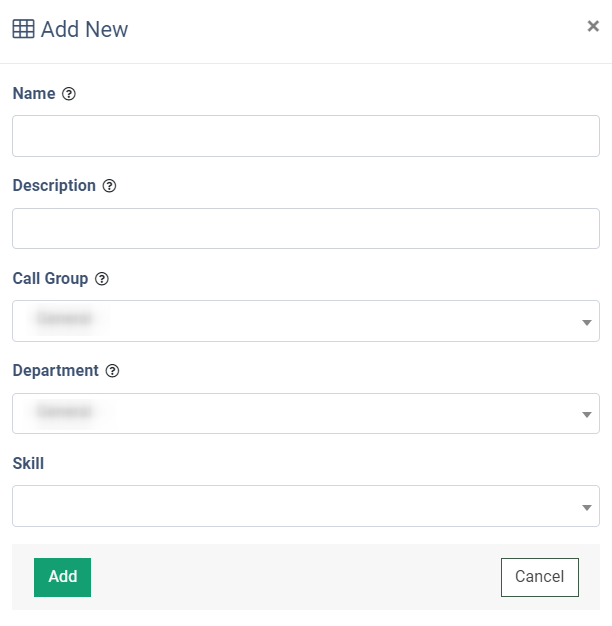Open the Call Group help tooltip icon
Screen dimensions: 612x626
point(102,279)
